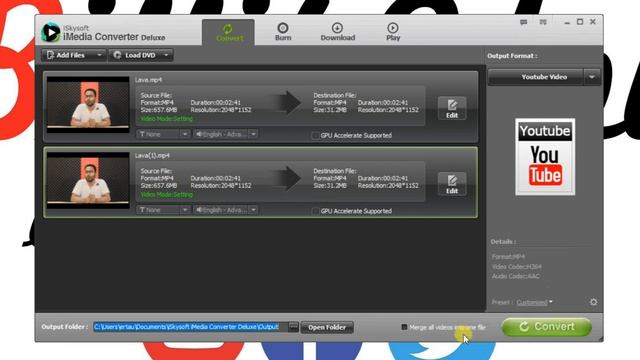Open the Burn tab
Screen dimensions: 640x360
click(283, 32)
